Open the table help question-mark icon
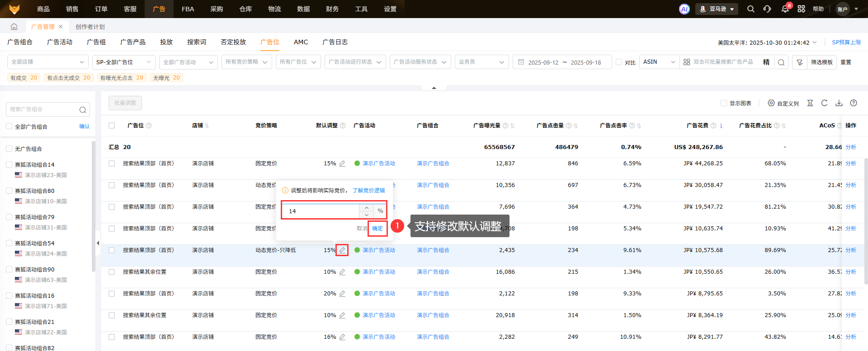This screenshot has width=868, height=351. point(854,103)
